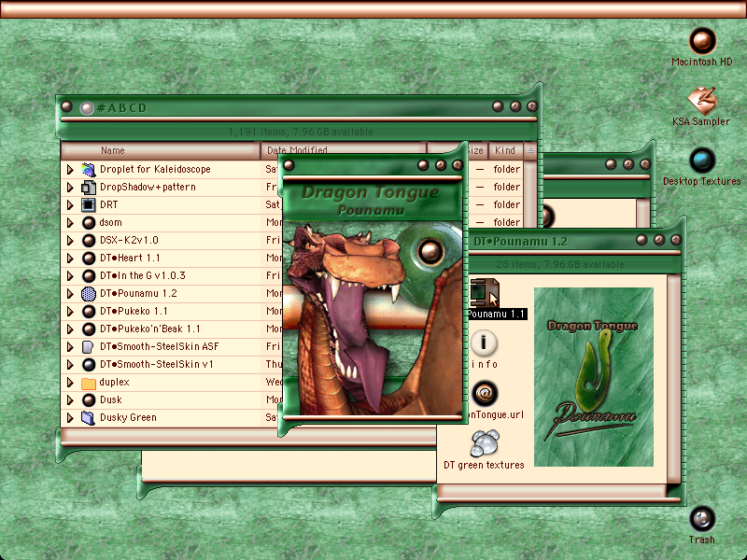This screenshot has height=560, width=747.
Task: Expand the DropShadow+pattern disclosure triangle
Action: coord(71,188)
